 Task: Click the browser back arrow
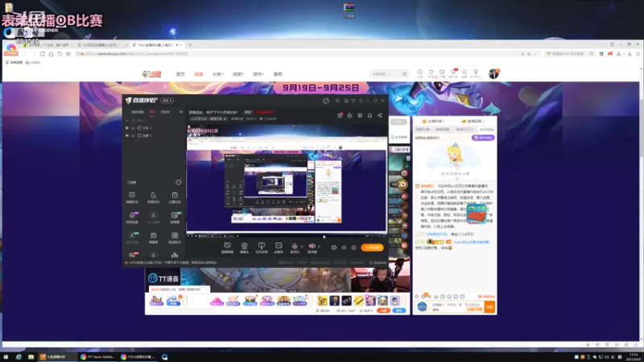tap(25, 54)
